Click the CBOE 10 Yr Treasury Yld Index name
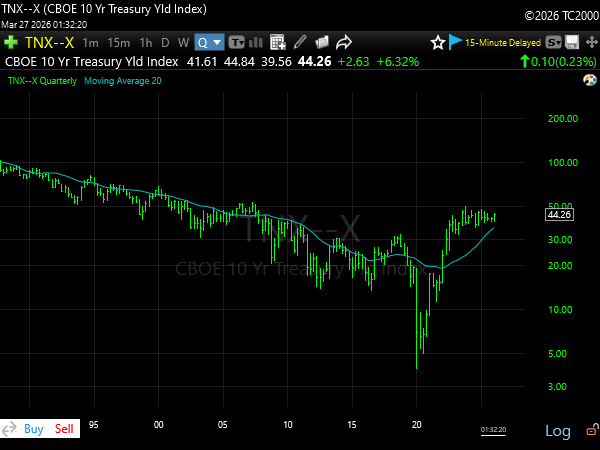Viewport: 600px width, 450px height. [x=92, y=62]
